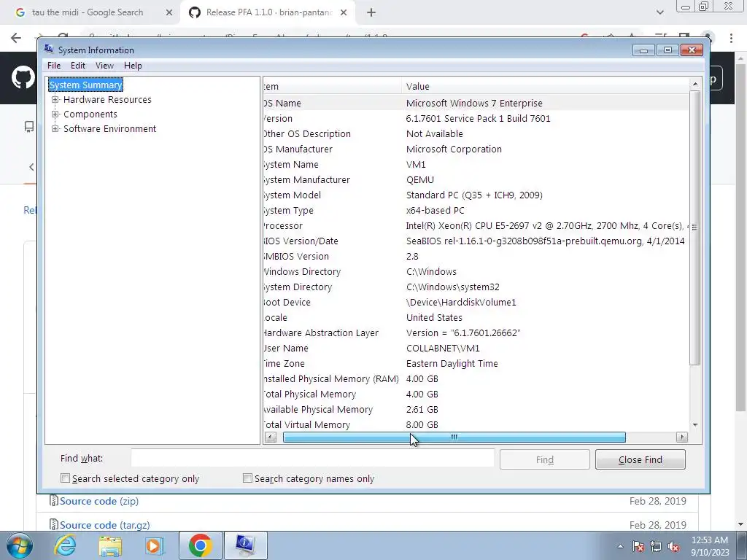
Task: Select System Summary in the tree
Action: tap(86, 85)
